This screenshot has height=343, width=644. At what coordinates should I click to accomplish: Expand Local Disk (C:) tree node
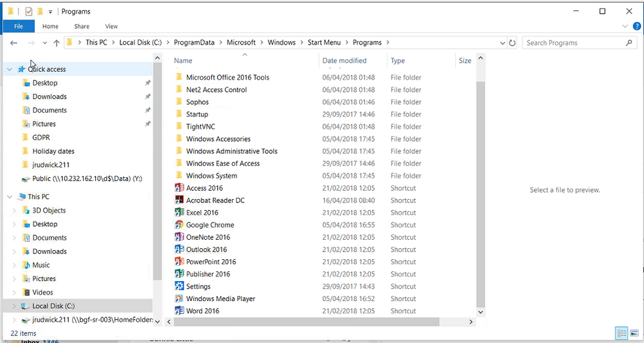pos(14,306)
